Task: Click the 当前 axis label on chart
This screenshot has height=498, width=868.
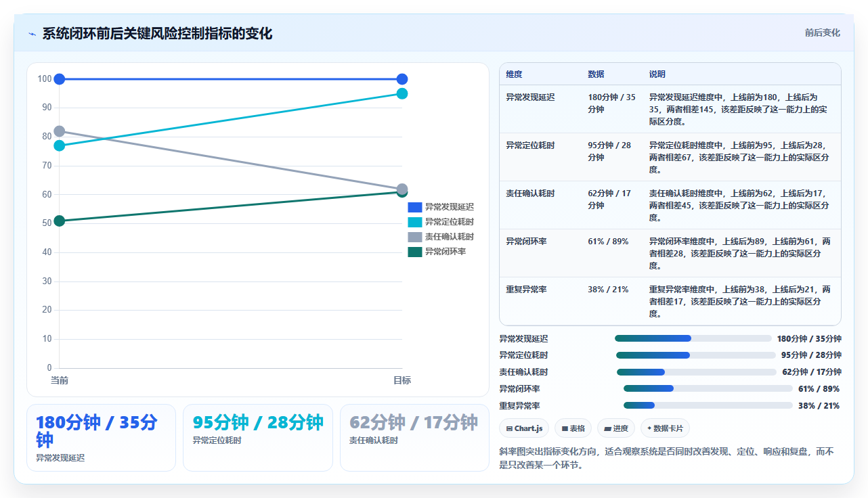Action: pyautogui.click(x=60, y=380)
